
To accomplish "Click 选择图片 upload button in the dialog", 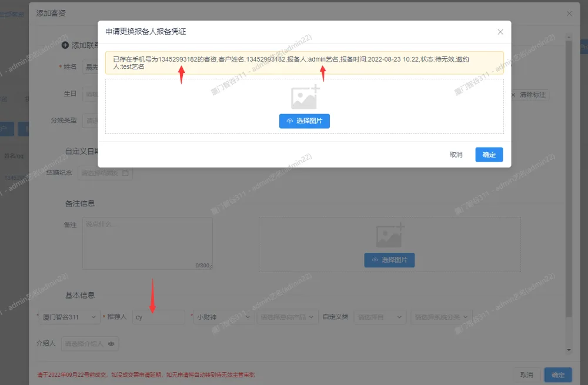I will click(304, 121).
